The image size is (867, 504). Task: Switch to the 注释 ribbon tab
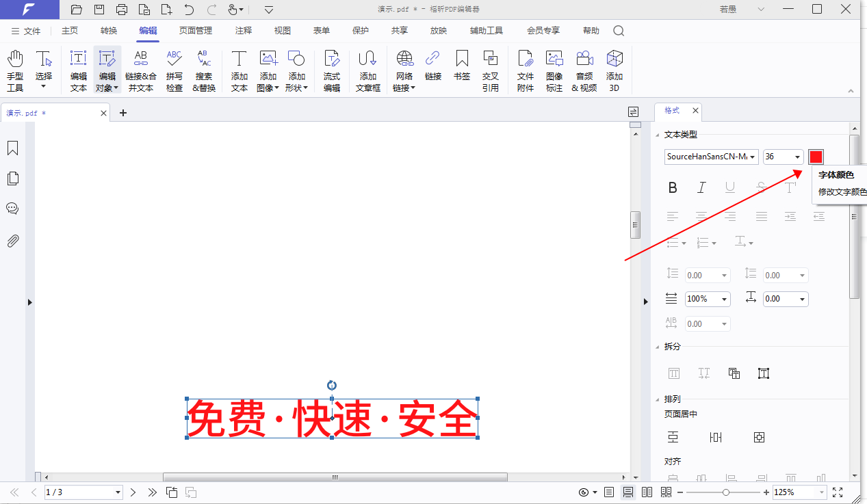(244, 31)
